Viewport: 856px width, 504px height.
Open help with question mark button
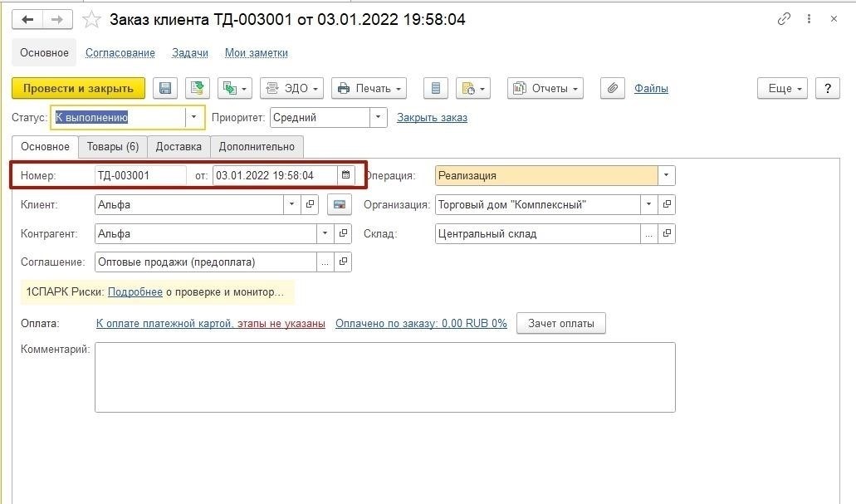click(828, 89)
